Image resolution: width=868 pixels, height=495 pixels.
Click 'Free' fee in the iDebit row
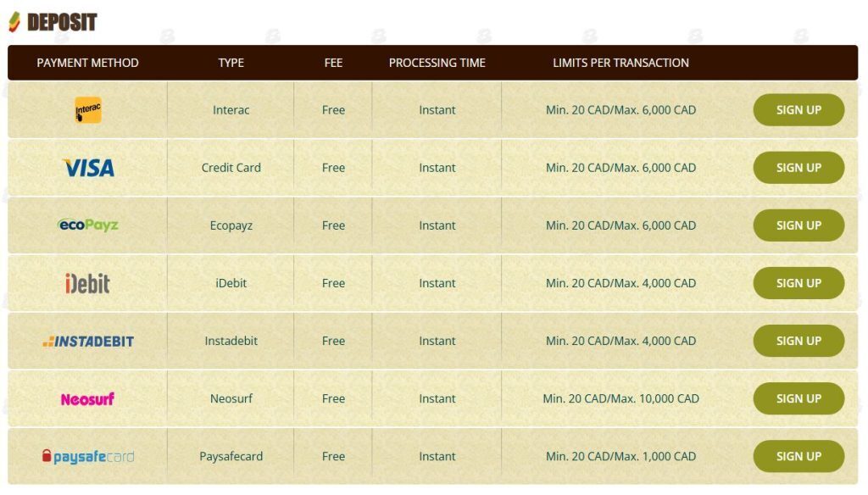point(333,283)
